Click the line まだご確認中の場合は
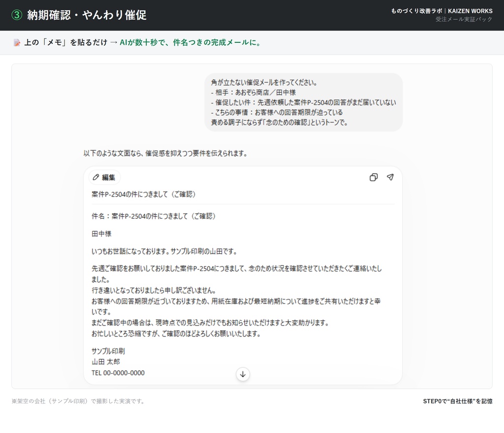Screen dimensions: 504x433 click(x=210, y=323)
